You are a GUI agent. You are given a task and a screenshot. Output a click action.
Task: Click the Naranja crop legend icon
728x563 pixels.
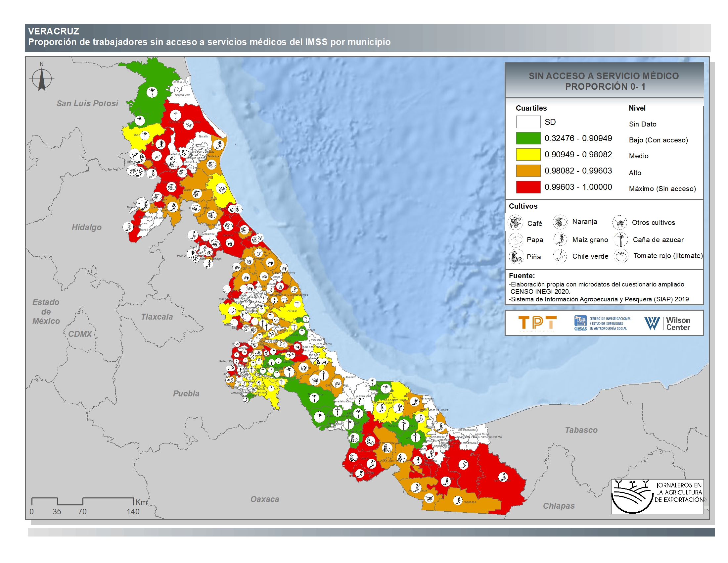pos(560,222)
